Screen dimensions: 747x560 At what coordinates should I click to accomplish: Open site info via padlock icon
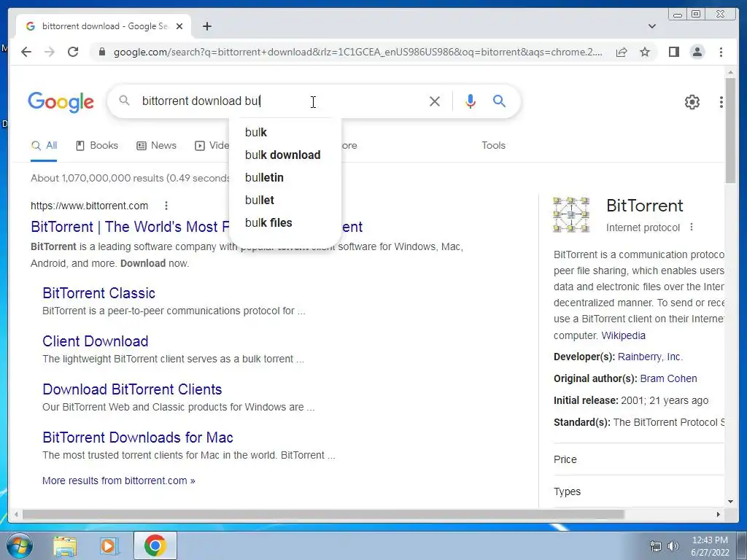coord(102,52)
